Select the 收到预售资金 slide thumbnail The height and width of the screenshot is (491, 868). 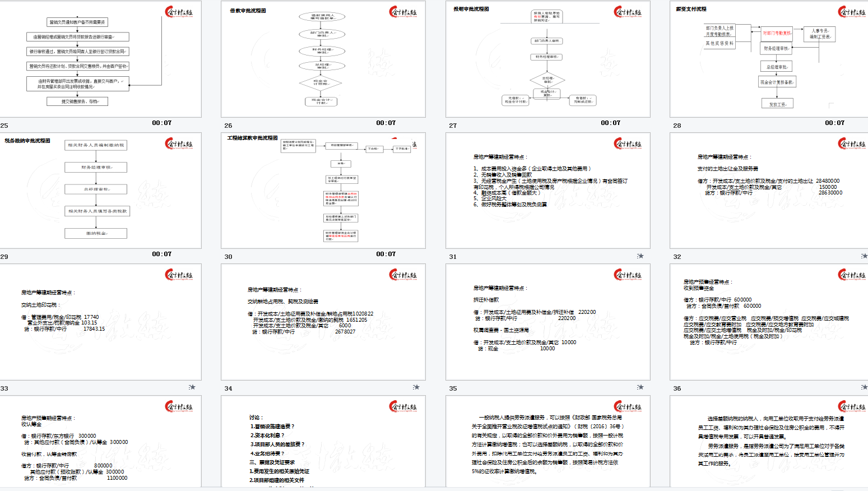coord(769,322)
